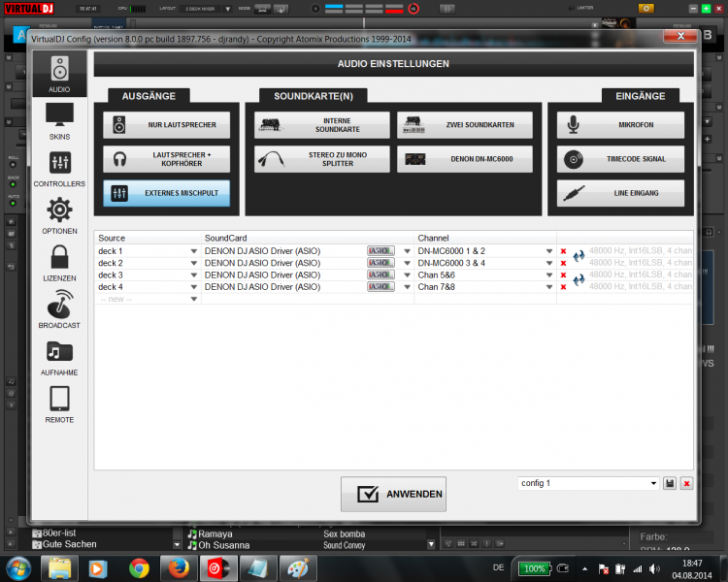
Task: Open Windows Start menu
Action: pos(18,568)
